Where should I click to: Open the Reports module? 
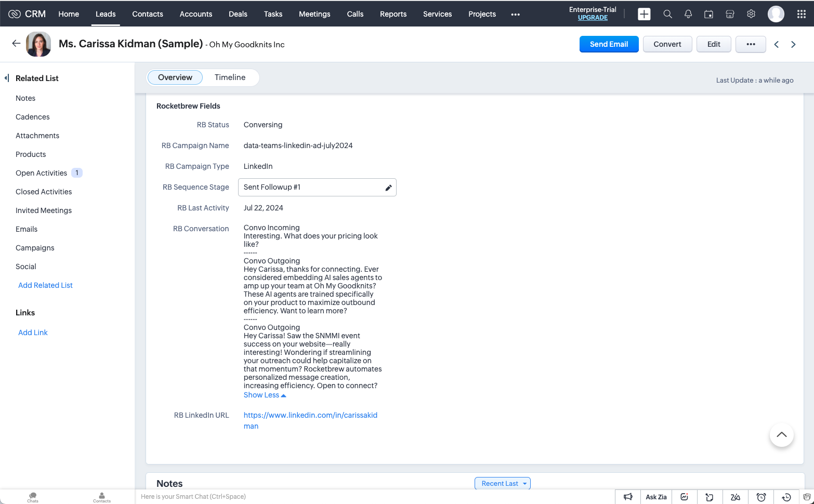[x=393, y=14]
